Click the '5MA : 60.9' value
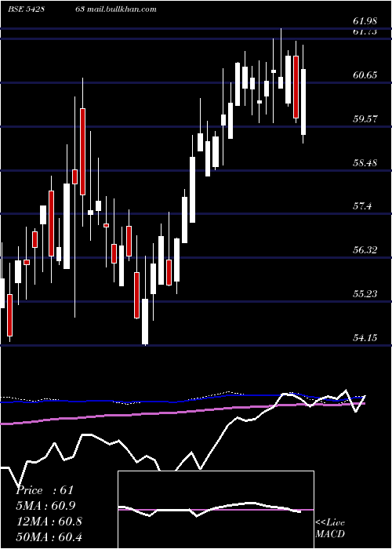 [45, 506]
